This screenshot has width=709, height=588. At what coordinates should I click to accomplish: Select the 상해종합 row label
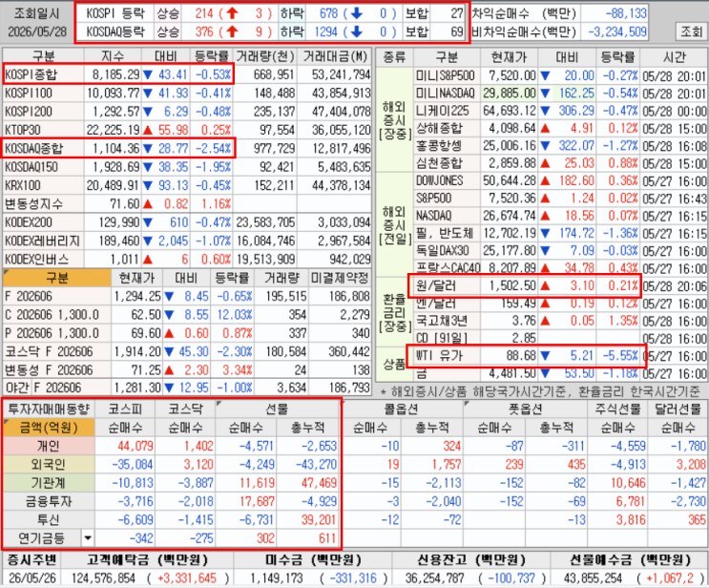pyautogui.click(x=439, y=129)
